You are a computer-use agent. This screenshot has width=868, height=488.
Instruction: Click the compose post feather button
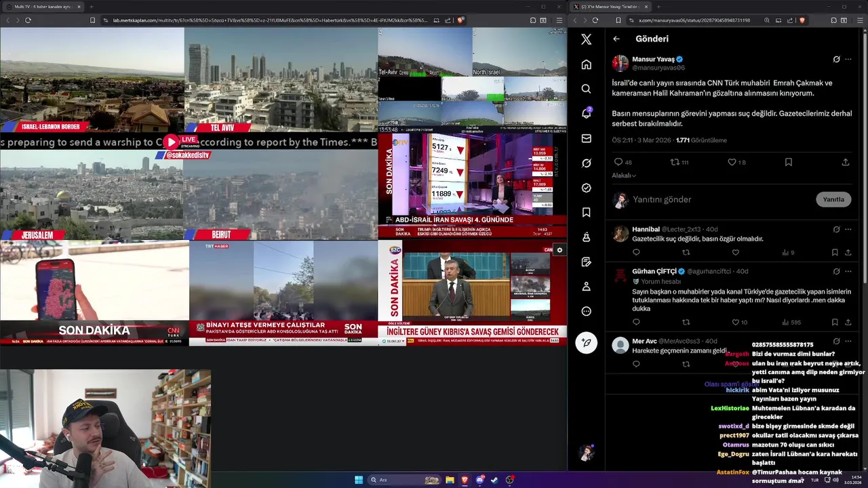[x=587, y=342]
